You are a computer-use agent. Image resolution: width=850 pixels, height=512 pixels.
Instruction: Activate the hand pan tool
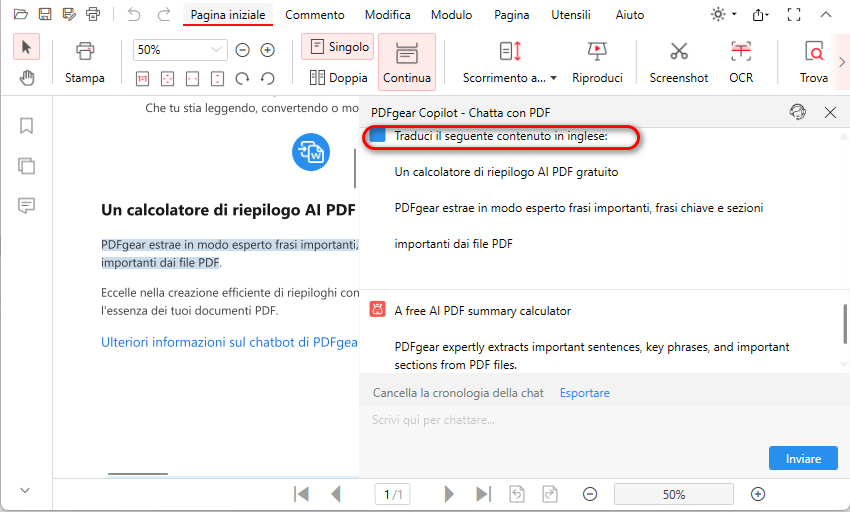click(x=26, y=78)
